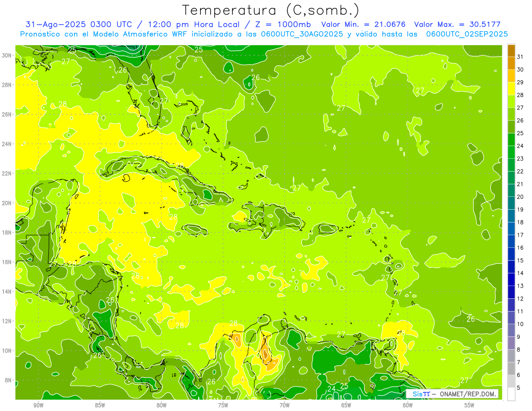The height and width of the screenshot is (411, 532).
Task: Click the purple legend swatch between 10 and 11
Action: point(511,317)
